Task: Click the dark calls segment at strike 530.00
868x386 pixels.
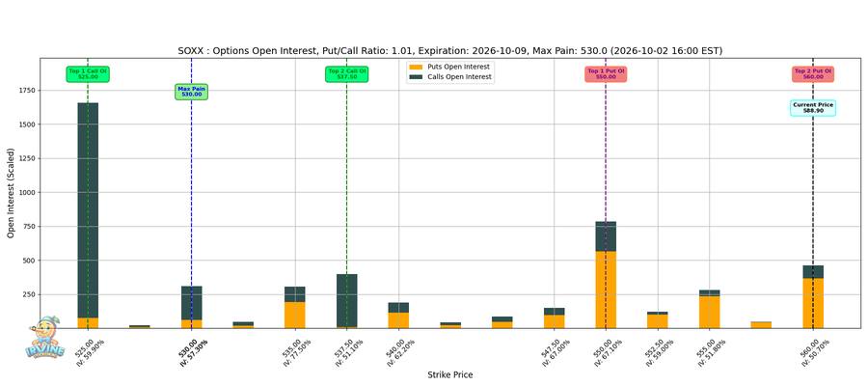Action: [192, 303]
